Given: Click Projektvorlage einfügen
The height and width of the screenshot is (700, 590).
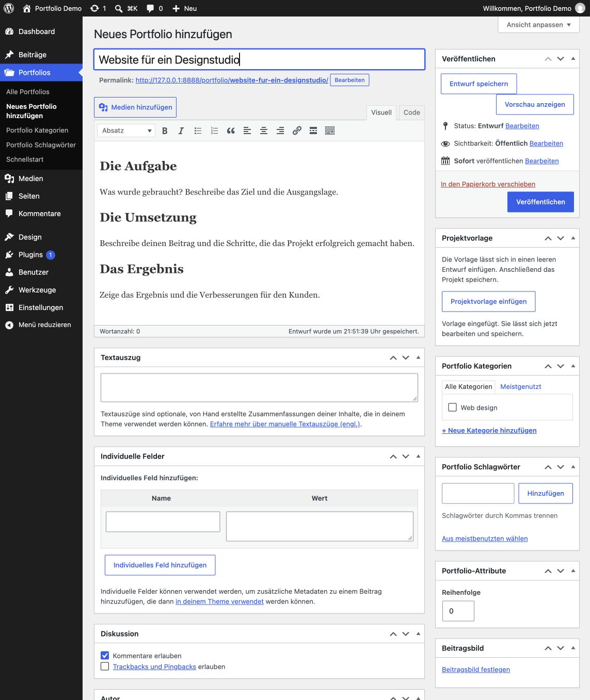Looking at the screenshot, I should (488, 302).
